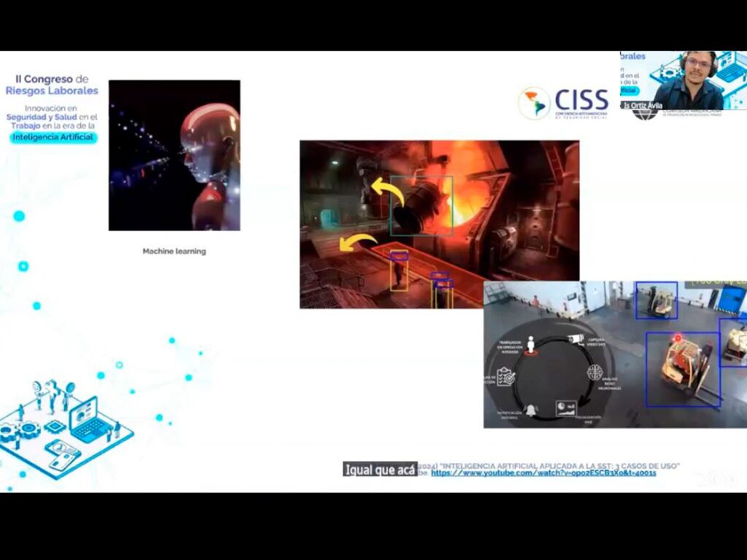Click the teal bounding box around ladle
Screen dimensions: 747x560
point(422,206)
